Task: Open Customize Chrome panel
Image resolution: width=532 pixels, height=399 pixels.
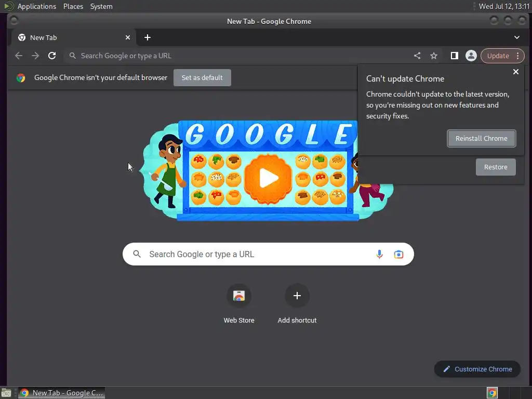Action: (x=477, y=369)
